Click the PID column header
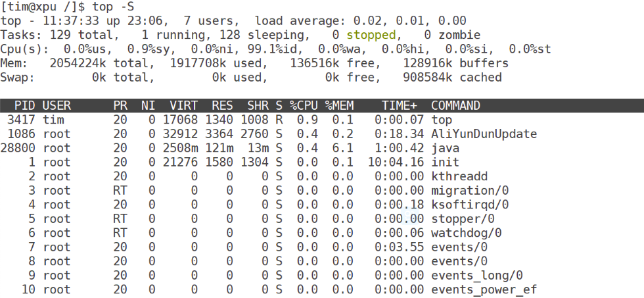Image resolution: width=644 pixels, height=298 pixels. [x=25, y=106]
